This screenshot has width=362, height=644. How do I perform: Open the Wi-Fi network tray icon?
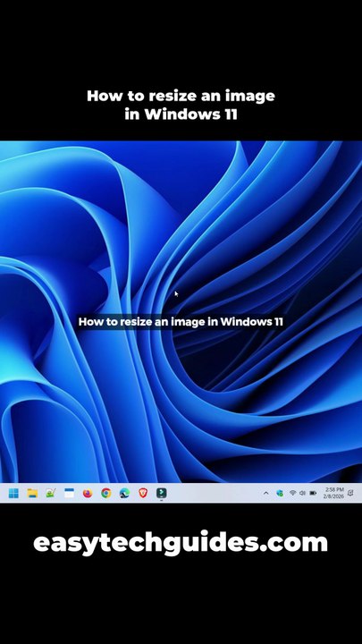click(x=292, y=493)
